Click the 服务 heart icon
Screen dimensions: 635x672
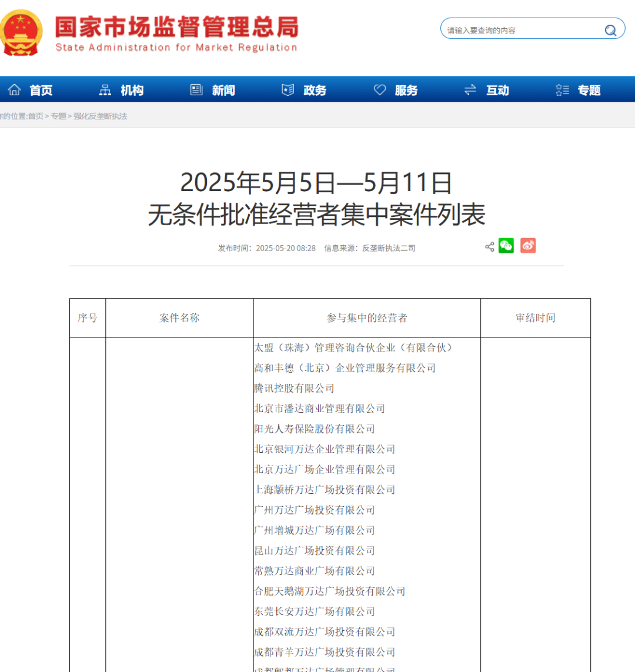pos(380,89)
